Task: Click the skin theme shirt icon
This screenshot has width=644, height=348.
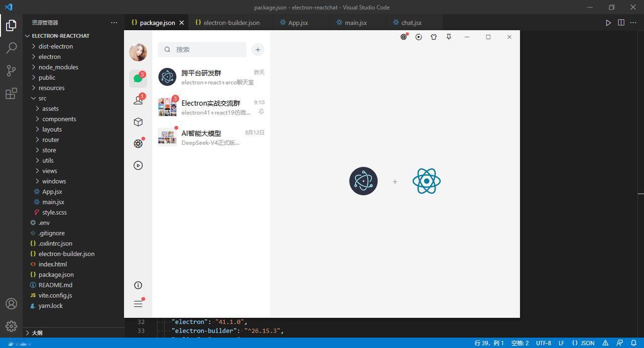Action: tap(434, 37)
